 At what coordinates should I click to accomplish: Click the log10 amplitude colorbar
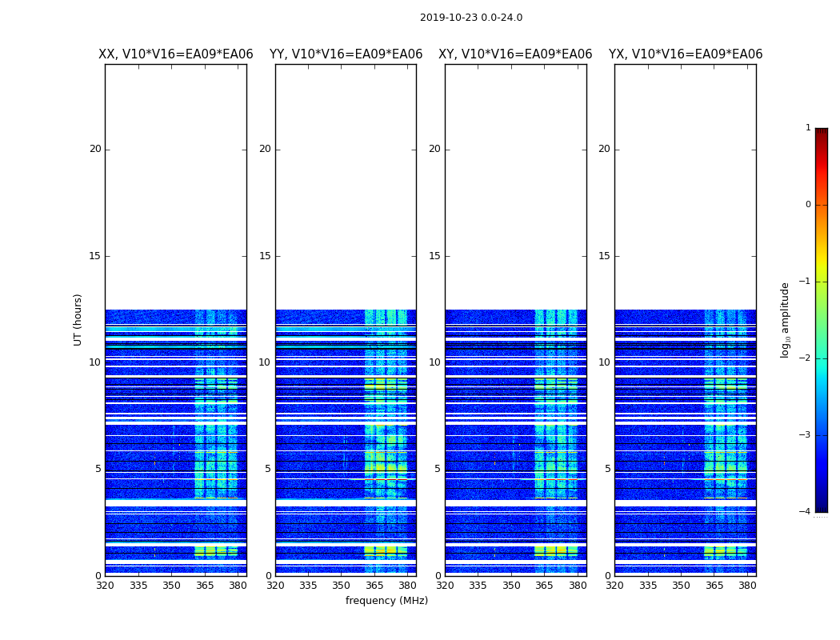tap(822, 320)
